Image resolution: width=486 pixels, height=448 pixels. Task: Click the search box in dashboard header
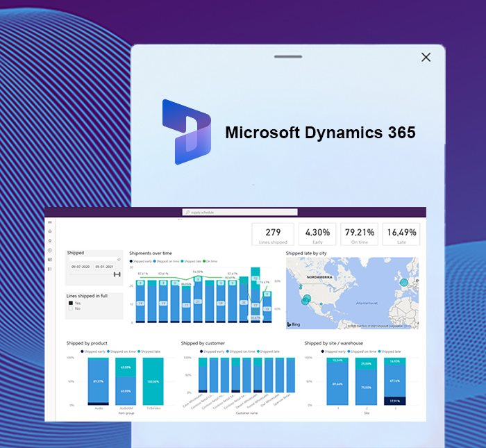click(240, 212)
